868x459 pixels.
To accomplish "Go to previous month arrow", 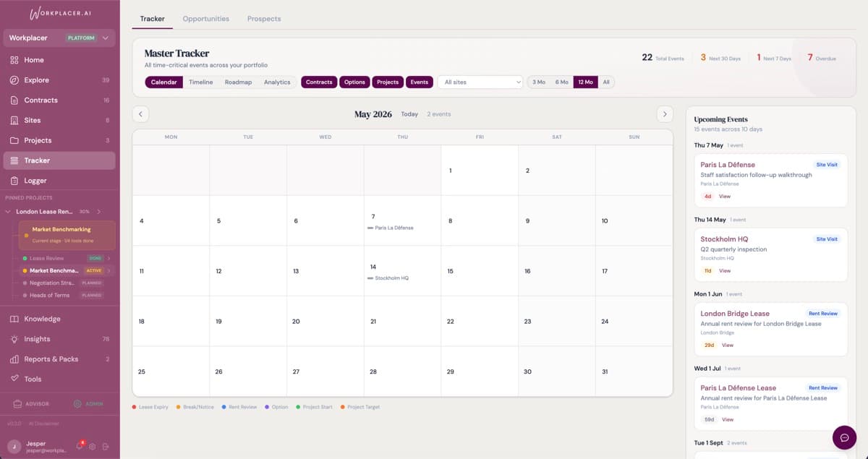I will pos(141,114).
